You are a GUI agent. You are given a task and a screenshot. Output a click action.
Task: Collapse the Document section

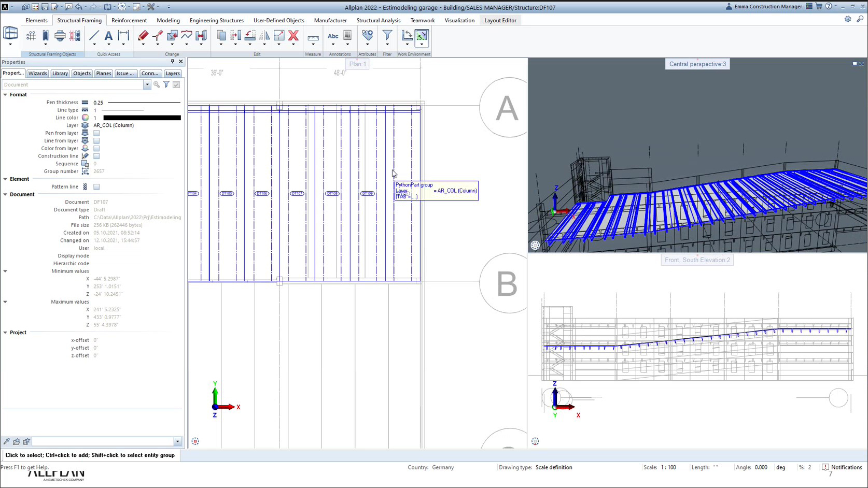(5, 195)
